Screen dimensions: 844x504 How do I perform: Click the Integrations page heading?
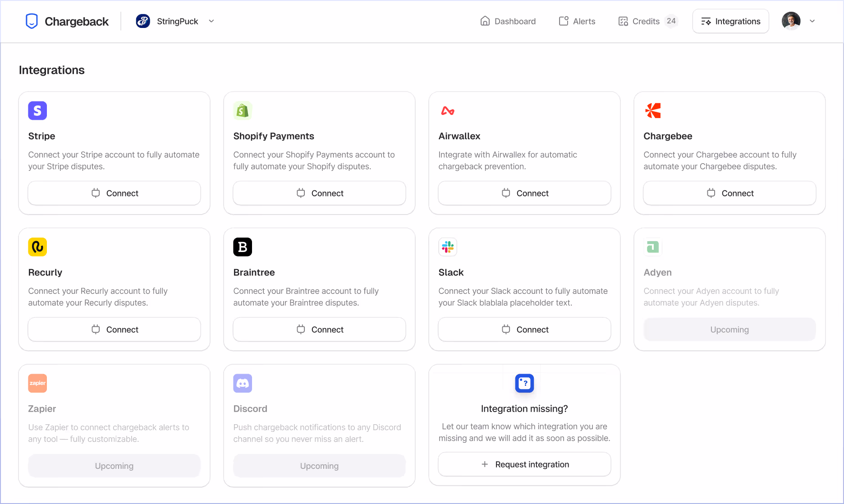pyautogui.click(x=52, y=70)
